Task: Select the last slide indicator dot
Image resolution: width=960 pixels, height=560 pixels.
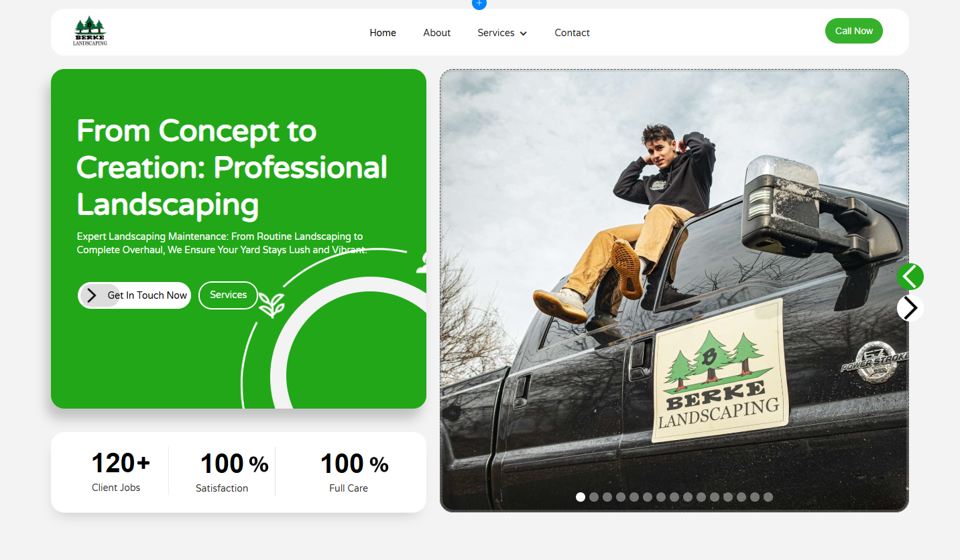Action: pos(768,497)
